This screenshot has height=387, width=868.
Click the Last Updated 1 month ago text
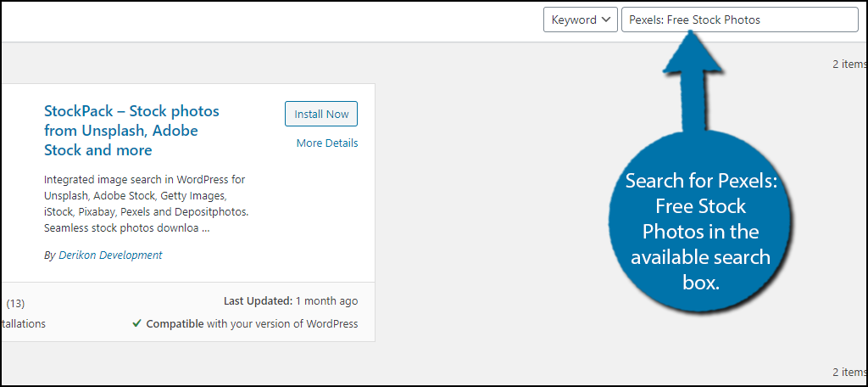tap(291, 301)
